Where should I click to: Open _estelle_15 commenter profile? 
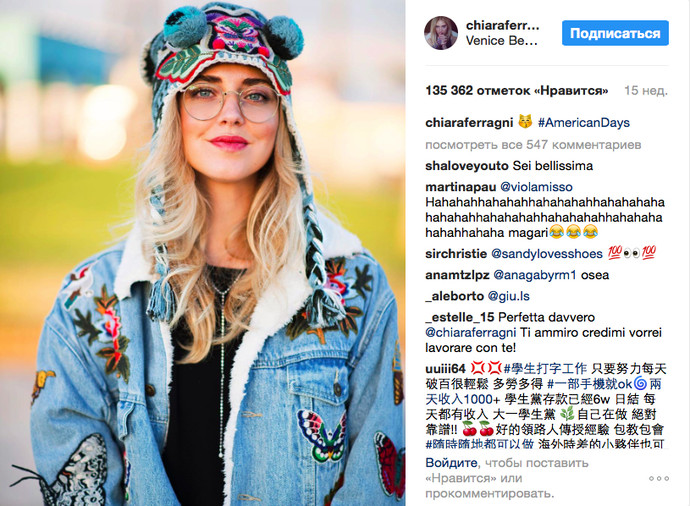tap(460, 317)
